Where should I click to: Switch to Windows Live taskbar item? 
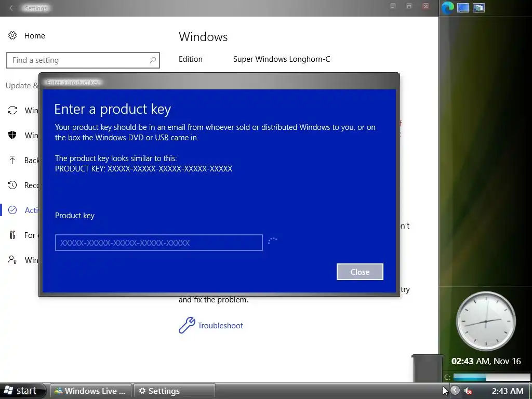coord(90,391)
